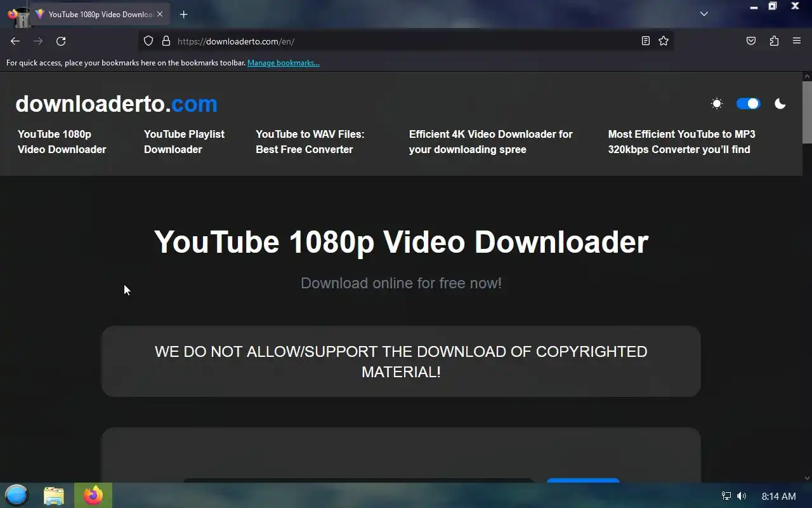Click the page vertical scrollbar thumb
The image size is (812, 508).
point(807,112)
